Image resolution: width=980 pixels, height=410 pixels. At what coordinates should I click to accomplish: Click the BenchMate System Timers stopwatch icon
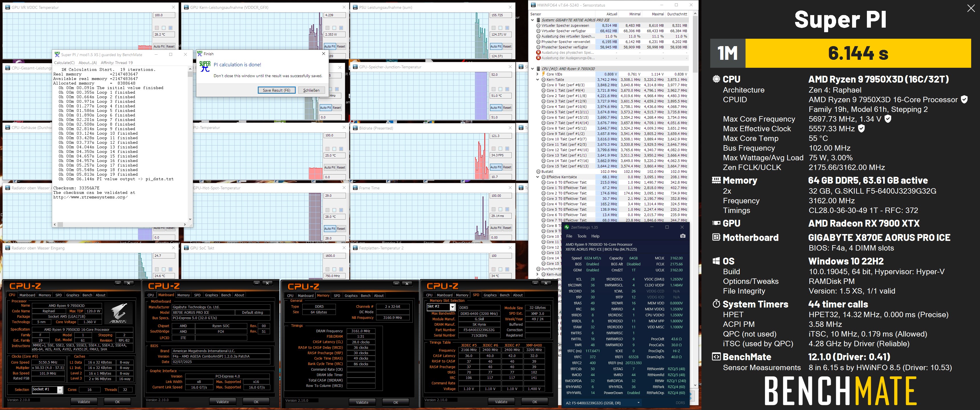pos(716,304)
